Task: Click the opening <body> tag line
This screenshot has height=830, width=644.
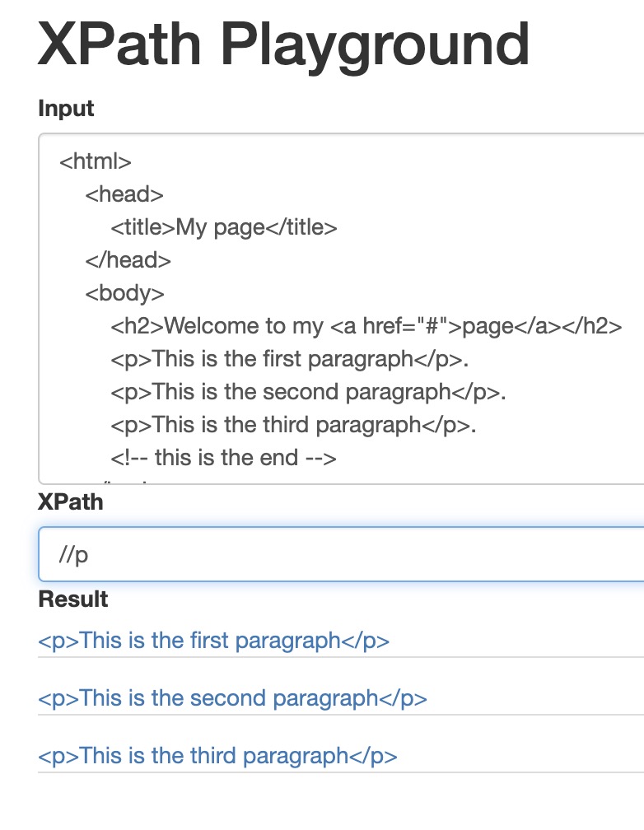Action: [125, 293]
